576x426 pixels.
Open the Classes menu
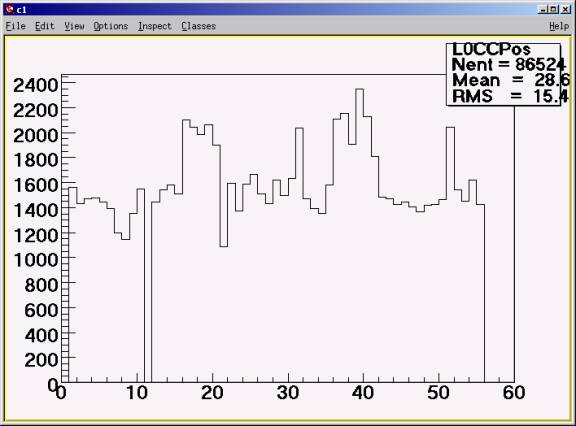pyautogui.click(x=198, y=26)
